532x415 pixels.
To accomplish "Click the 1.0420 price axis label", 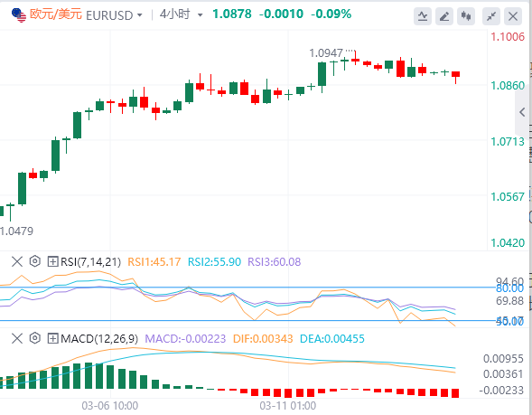I will 508,243.
